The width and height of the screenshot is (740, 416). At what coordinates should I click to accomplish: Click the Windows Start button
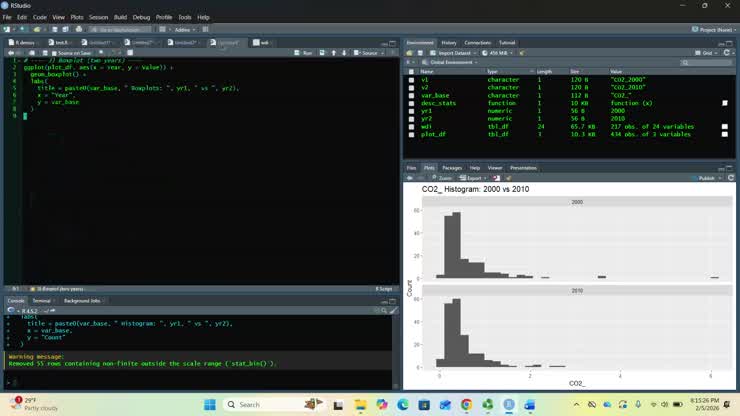coord(210,405)
